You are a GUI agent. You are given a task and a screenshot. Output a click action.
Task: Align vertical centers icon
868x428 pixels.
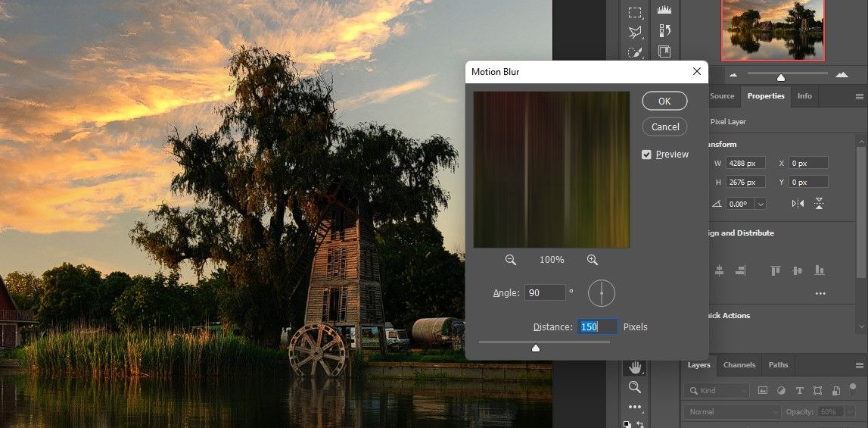click(797, 270)
